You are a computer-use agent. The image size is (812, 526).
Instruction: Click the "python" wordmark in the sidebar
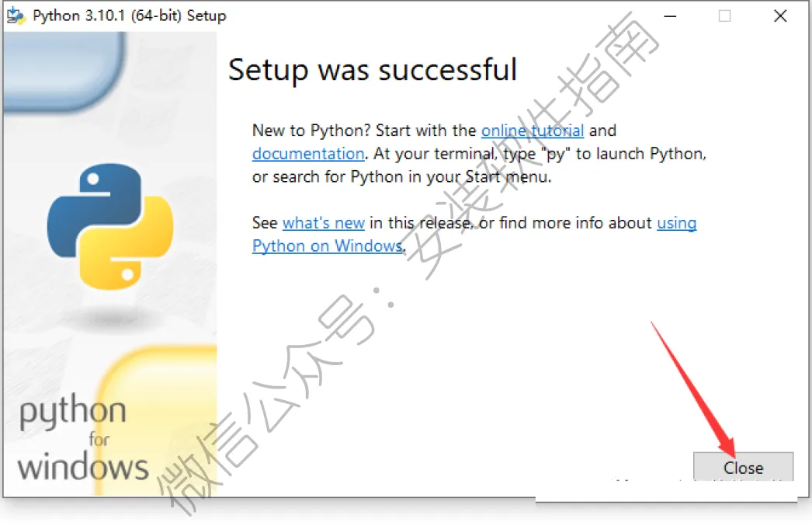point(73,412)
